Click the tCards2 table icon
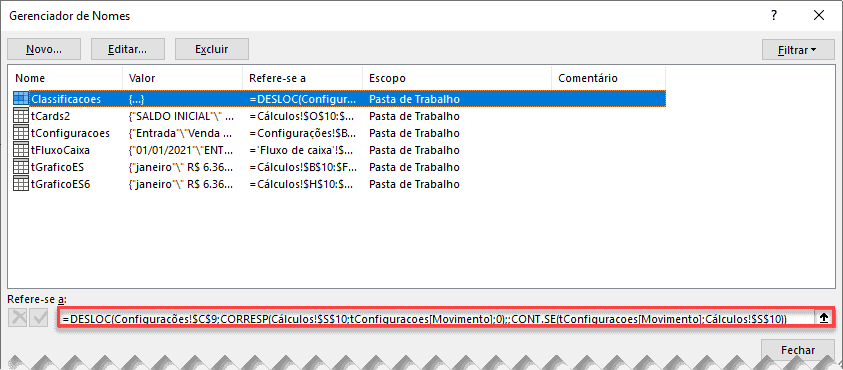 [x=20, y=116]
